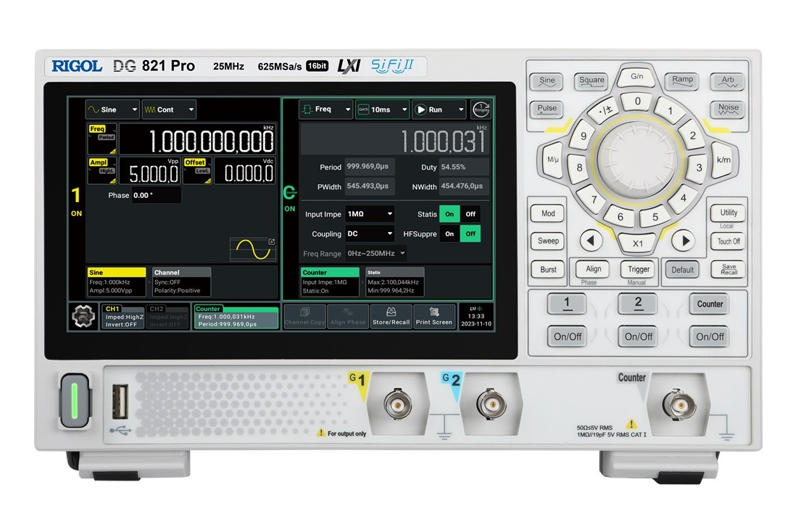Screen dimensions: 798x532
Task: Toggle channel 2 On/Off key
Action: [639, 336]
